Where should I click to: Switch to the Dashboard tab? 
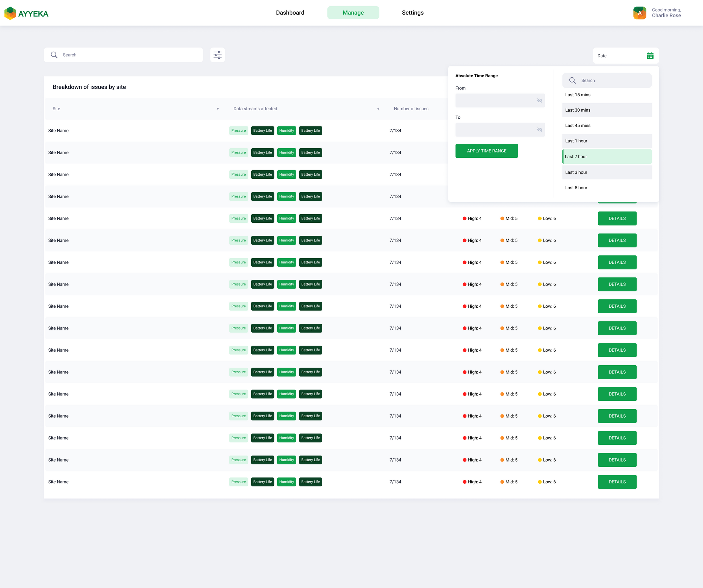coord(290,13)
